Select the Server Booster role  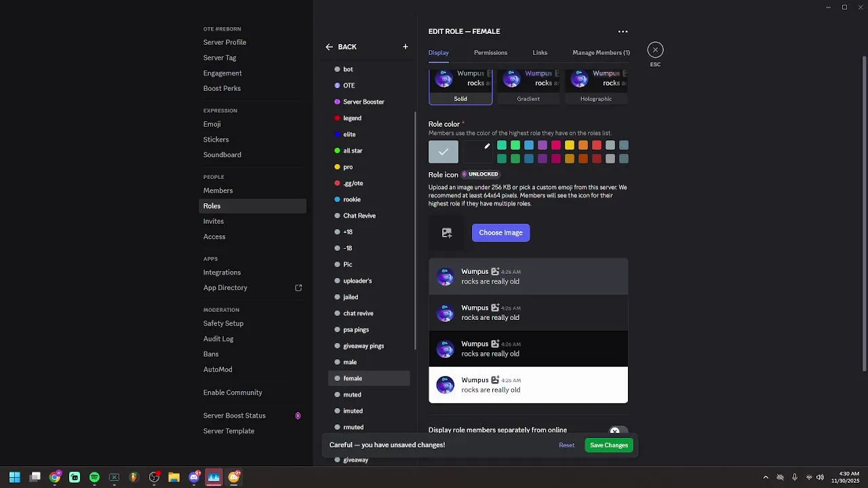369,102
